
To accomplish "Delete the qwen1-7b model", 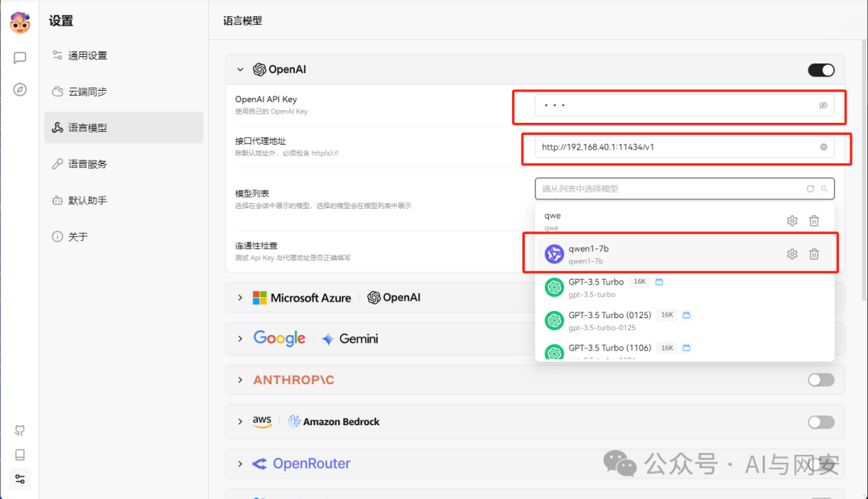I will (x=813, y=254).
